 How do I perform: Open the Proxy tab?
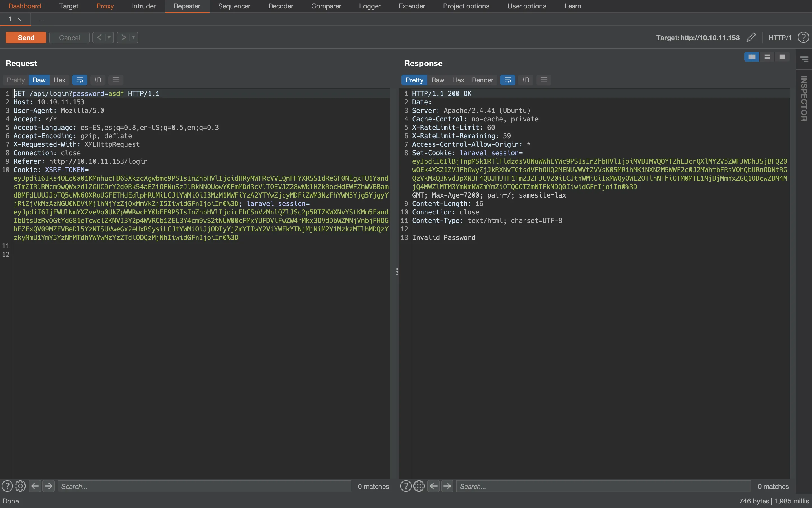click(x=105, y=6)
